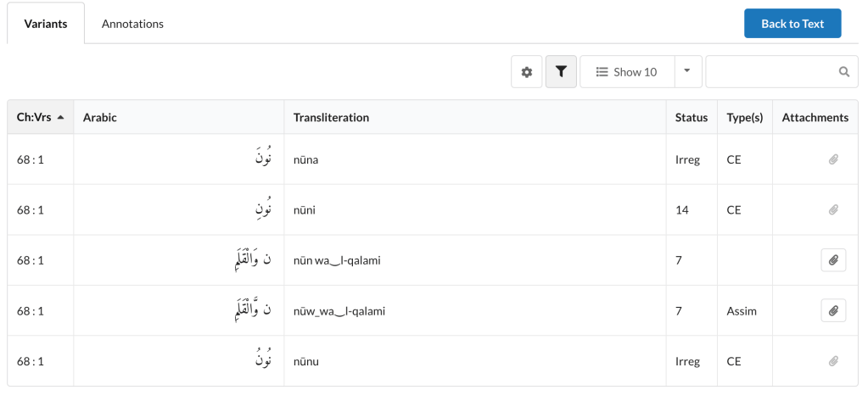
Task: Sort by the Transliteration column header
Action: tap(331, 118)
